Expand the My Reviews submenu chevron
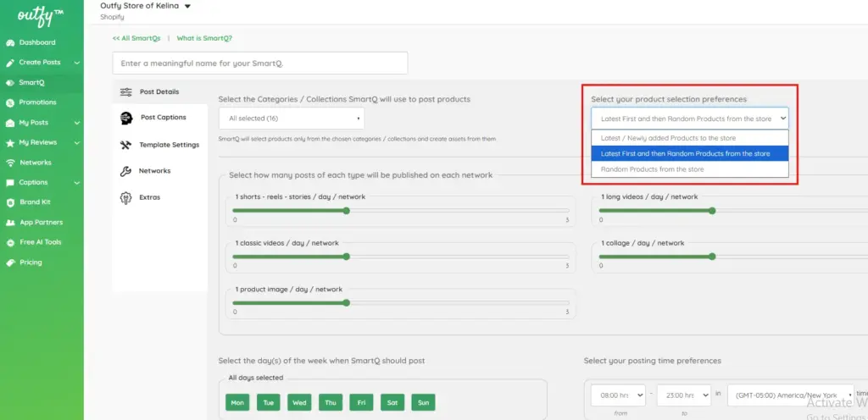Screen dimensions: 868x420 [x=77, y=142]
